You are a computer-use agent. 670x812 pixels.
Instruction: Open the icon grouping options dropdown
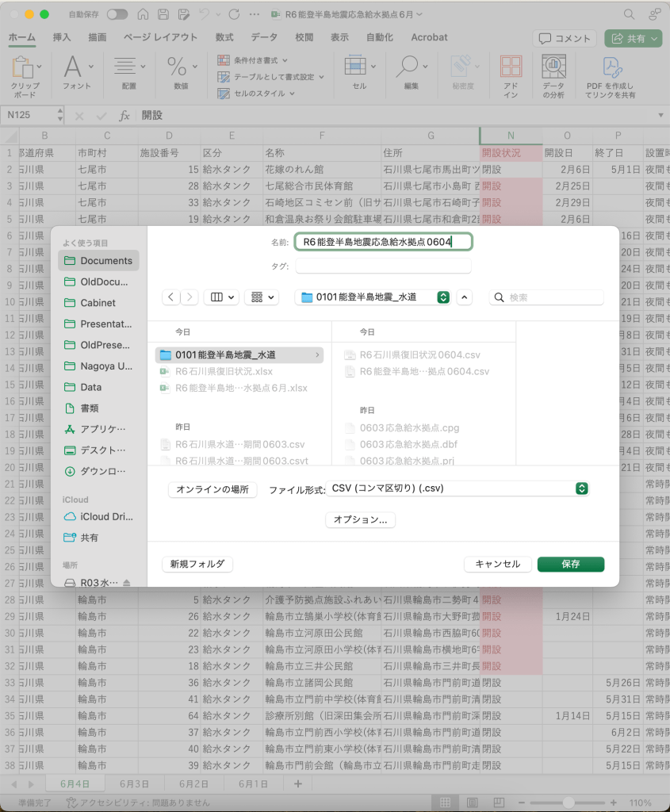tap(262, 297)
